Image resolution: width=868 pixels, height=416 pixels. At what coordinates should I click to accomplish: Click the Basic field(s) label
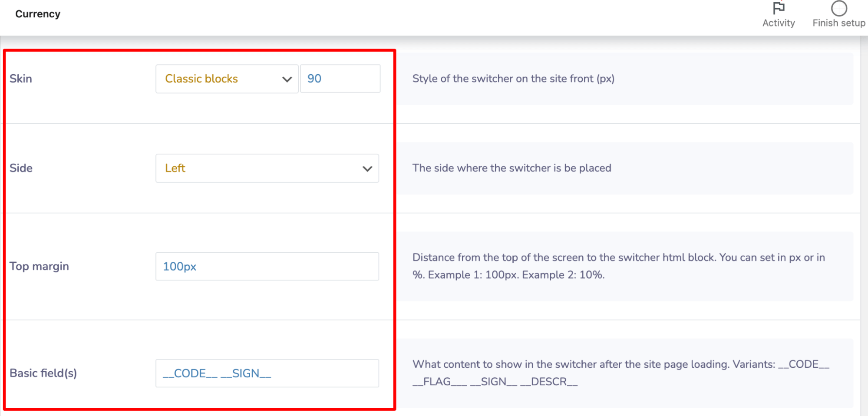click(43, 373)
